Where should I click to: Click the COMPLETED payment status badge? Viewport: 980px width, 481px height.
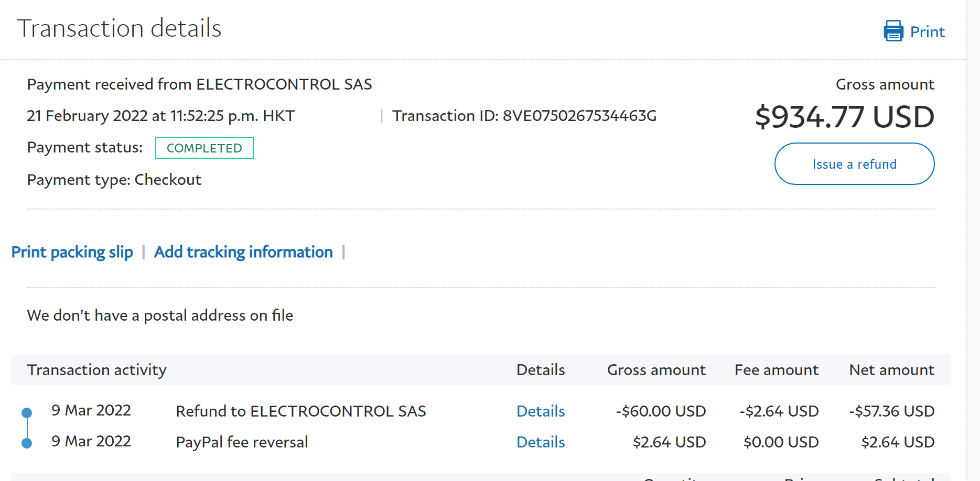pos(204,148)
